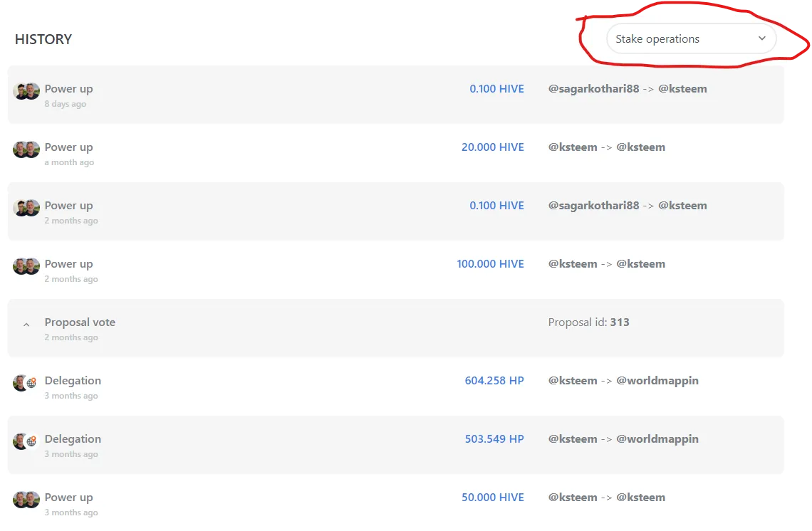This screenshot has height=531, width=812.
Task: Click Delegation label in 604.258 HP row
Action: pyautogui.click(x=73, y=381)
